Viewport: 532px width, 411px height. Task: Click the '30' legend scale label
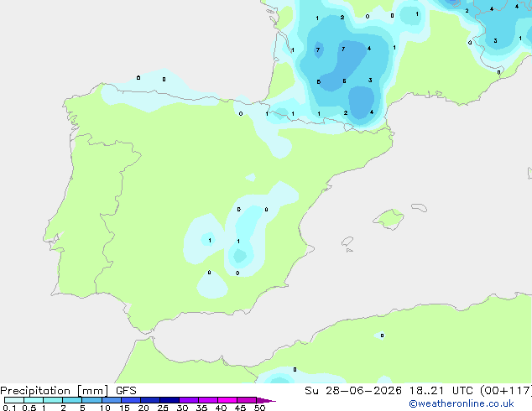click(182, 408)
